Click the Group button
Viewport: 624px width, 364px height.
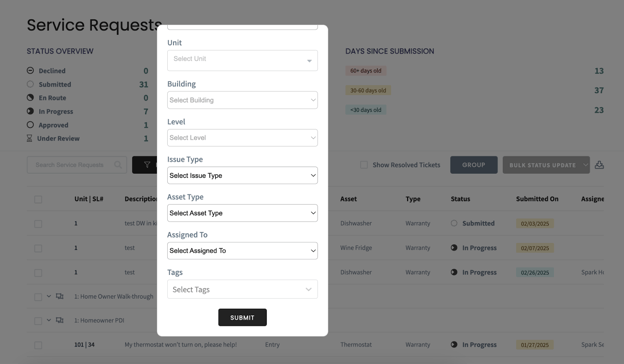pyautogui.click(x=474, y=165)
